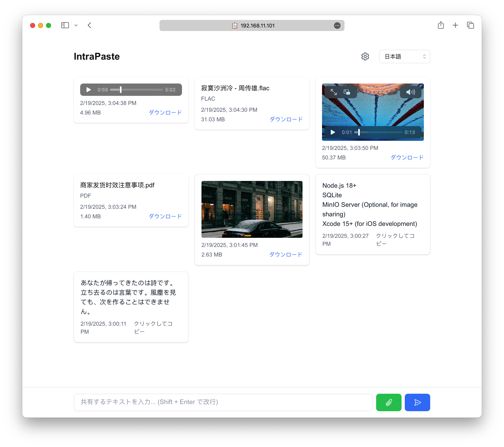Play the swimming pool video
The image size is (504, 447).
pos(333,132)
